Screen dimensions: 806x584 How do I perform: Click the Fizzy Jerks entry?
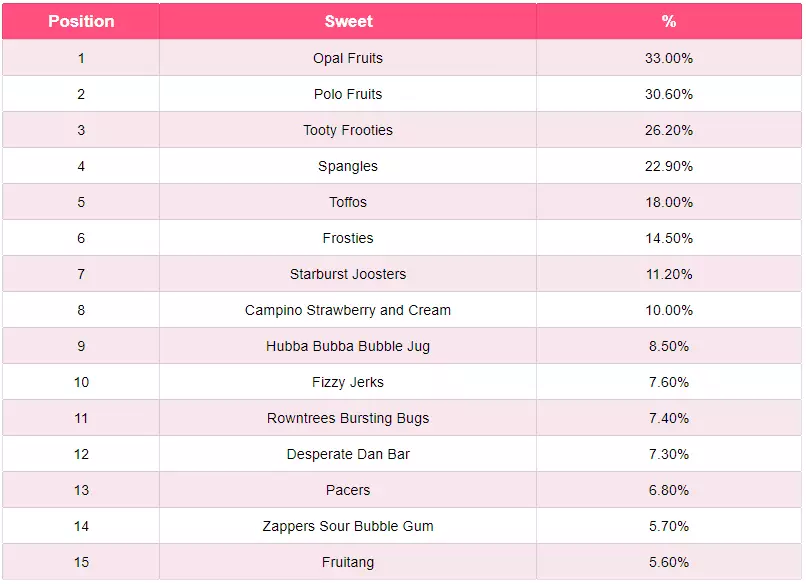click(x=348, y=382)
